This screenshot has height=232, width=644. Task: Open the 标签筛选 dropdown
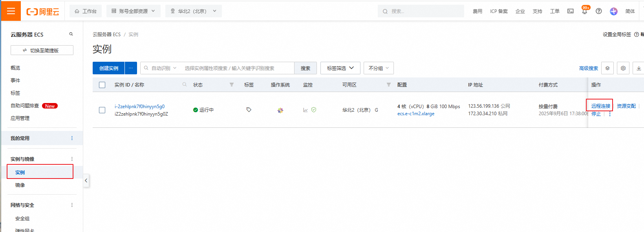[x=340, y=68]
